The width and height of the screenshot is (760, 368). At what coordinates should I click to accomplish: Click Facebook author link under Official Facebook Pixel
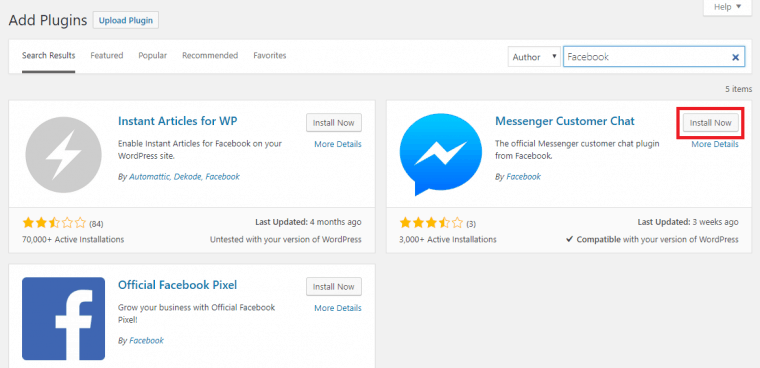click(x=146, y=341)
